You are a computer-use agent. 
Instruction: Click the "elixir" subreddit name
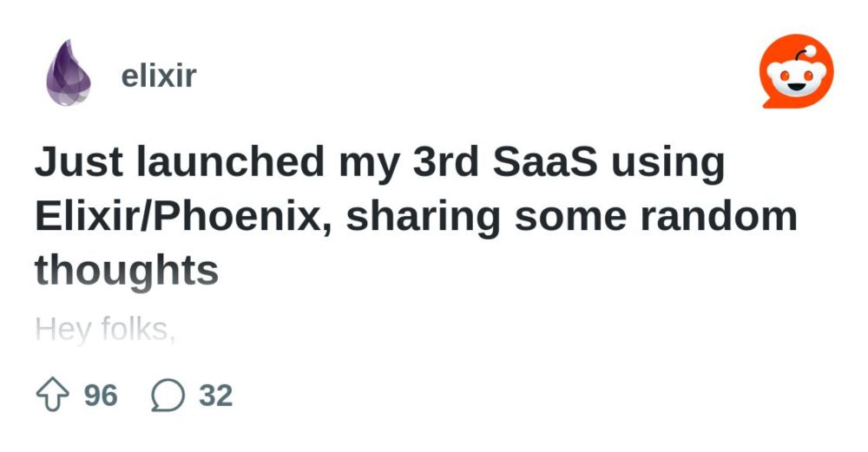(x=159, y=76)
